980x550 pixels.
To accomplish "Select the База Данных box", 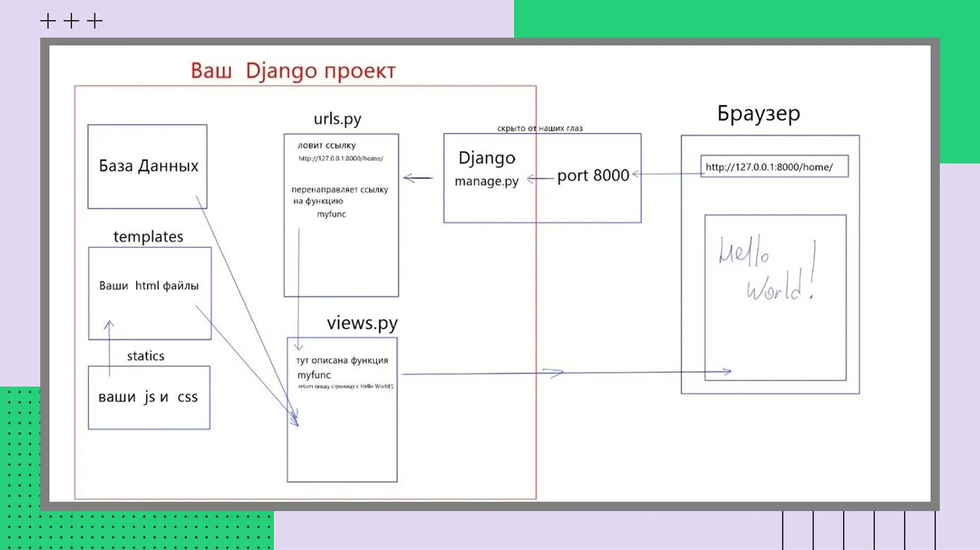I will [x=147, y=166].
